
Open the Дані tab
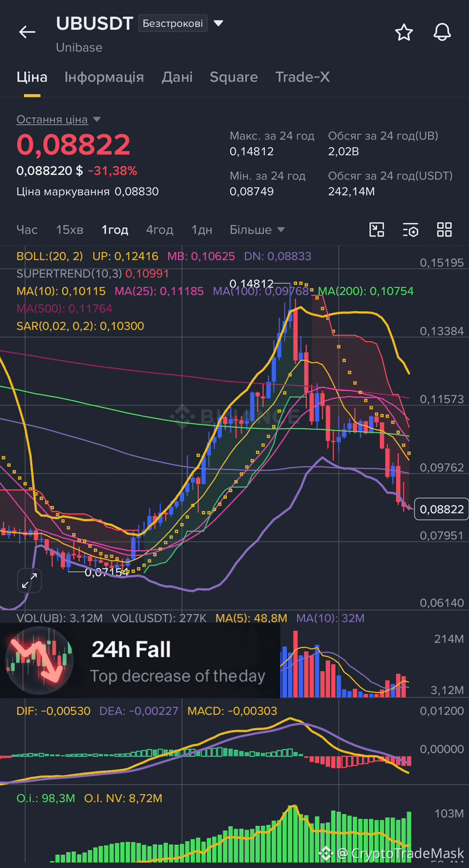177,77
